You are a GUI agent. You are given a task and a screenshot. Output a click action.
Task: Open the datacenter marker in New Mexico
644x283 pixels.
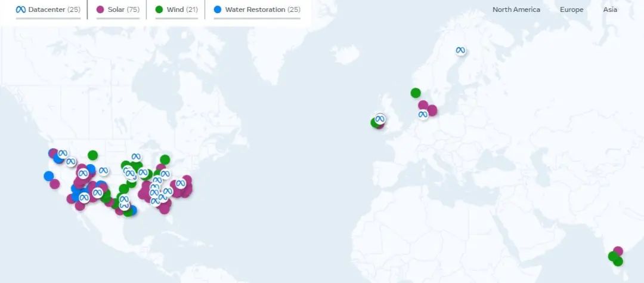(97, 192)
